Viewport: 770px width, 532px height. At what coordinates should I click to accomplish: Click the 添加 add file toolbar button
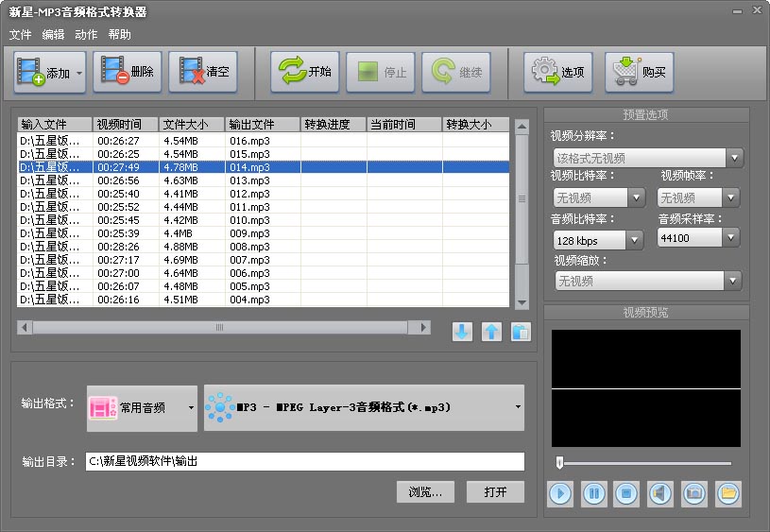pyautogui.click(x=49, y=73)
